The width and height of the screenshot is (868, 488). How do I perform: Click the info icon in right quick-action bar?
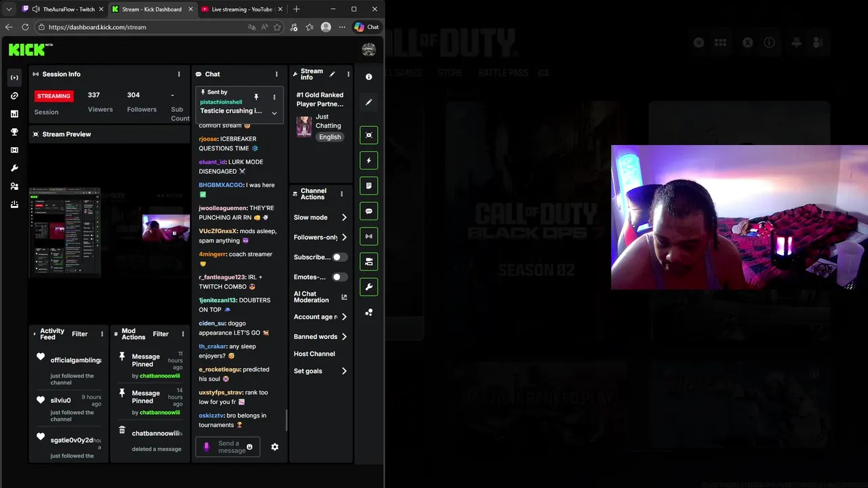point(369,77)
